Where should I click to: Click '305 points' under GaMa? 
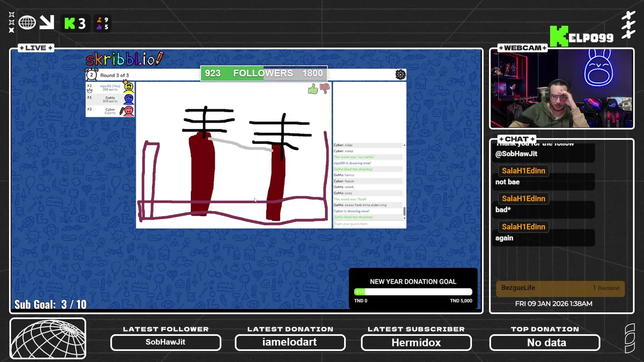pos(110,102)
